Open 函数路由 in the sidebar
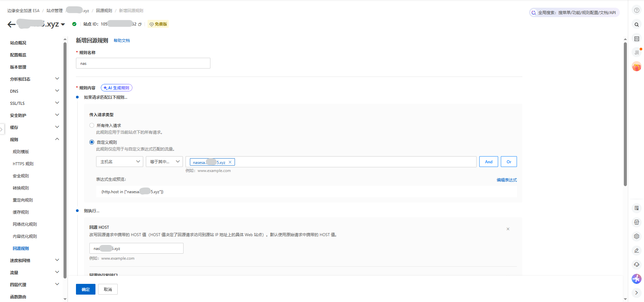Screen dimensions: 644x302 18,297
